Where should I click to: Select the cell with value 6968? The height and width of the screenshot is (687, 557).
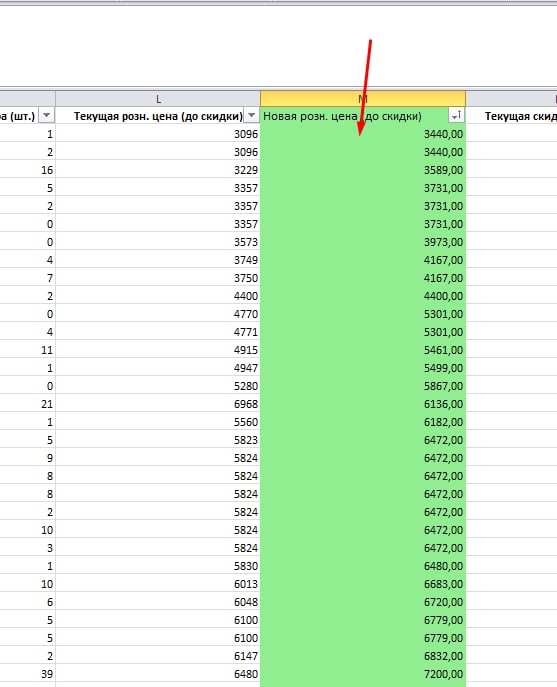pyautogui.click(x=158, y=404)
